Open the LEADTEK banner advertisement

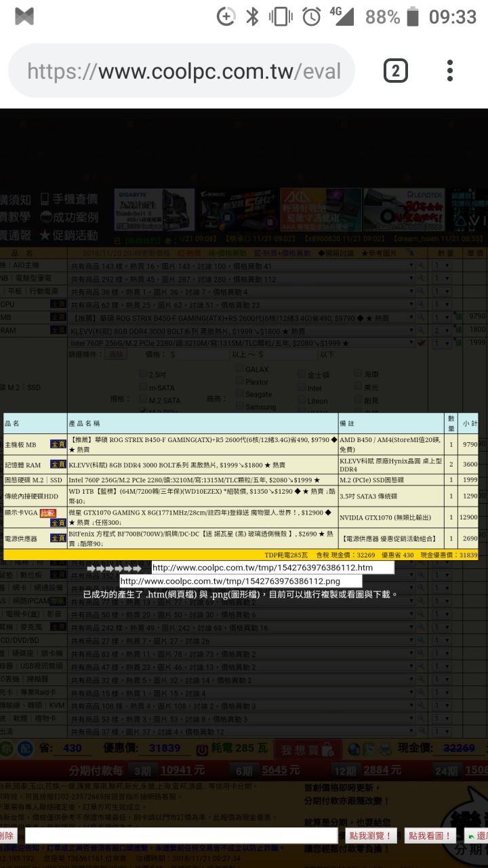coord(403,210)
